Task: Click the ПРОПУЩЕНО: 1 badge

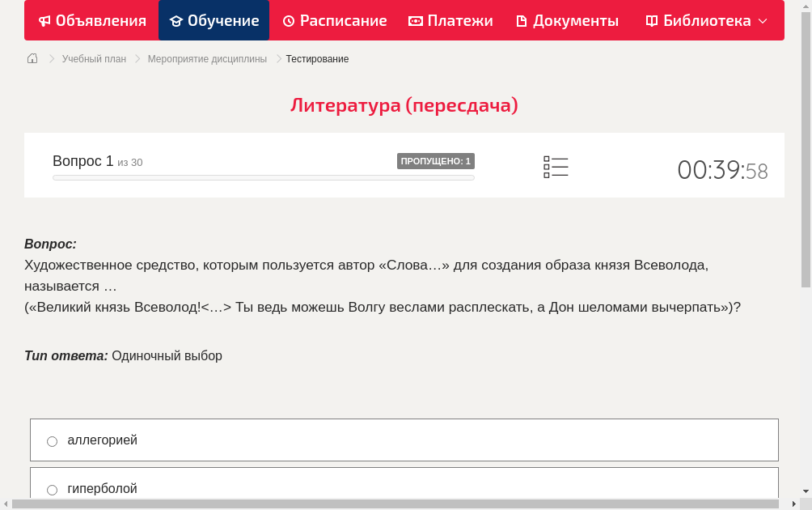Action: (x=436, y=160)
